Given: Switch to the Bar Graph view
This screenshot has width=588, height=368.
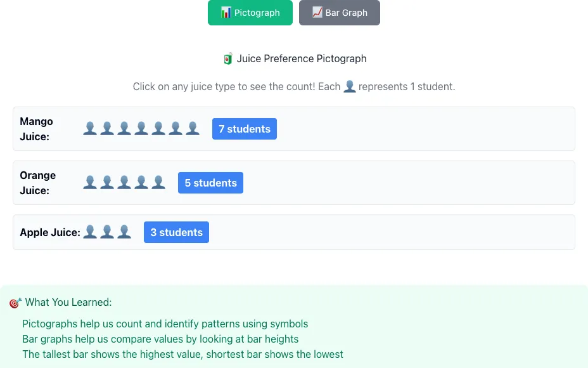Looking at the screenshot, I should (340, 13).
